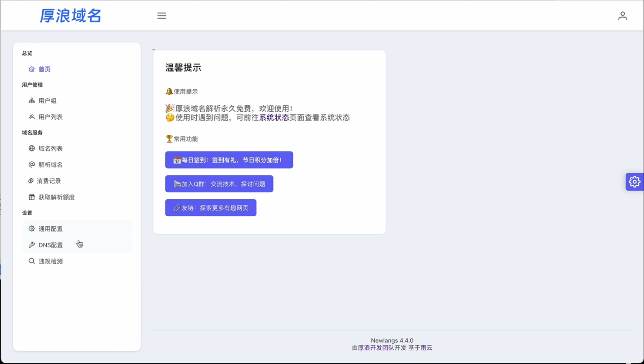Click the 温馨提示 card heading
The width and height of the screenshot is (644, 364).
pos(183,68)
